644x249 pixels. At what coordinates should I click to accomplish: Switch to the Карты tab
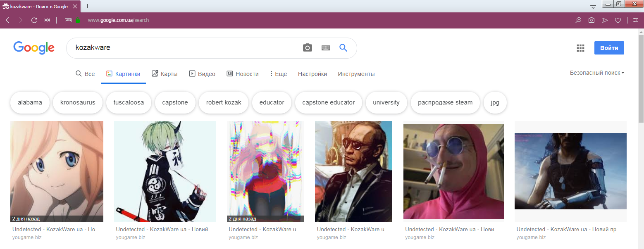(x=165, y=74)
